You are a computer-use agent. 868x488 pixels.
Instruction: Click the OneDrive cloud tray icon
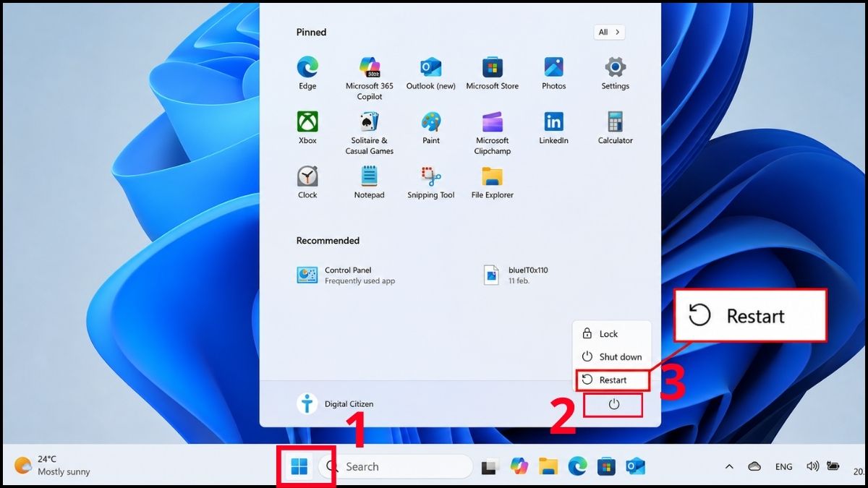pyautogui.click(x=754, y=467)
